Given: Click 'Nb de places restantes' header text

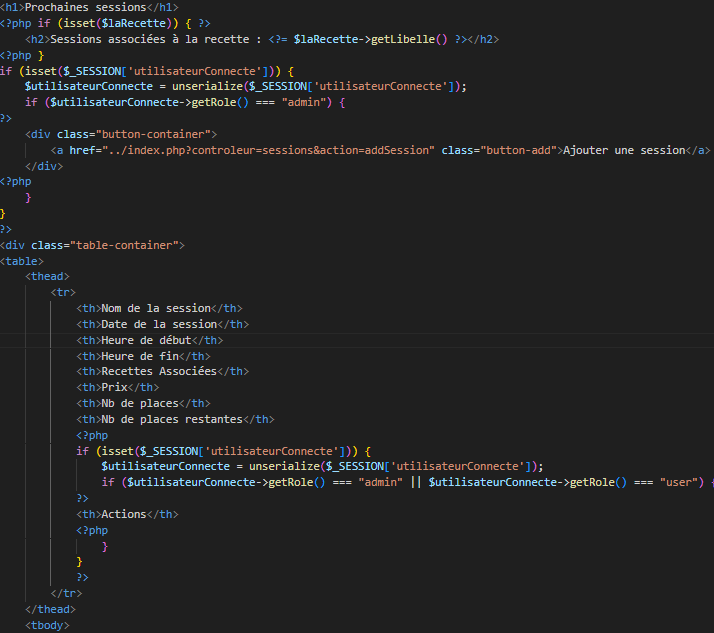Looking at the screenshot, I should [172, 419].
